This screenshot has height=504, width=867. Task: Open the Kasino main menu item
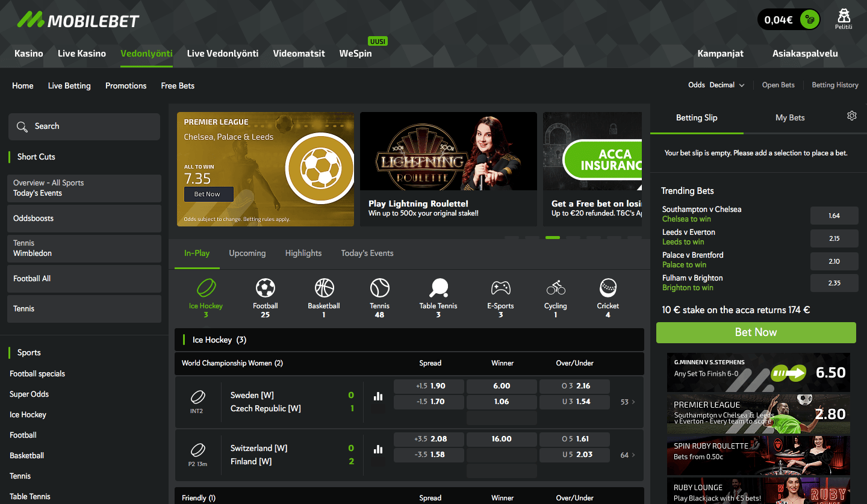29,54
